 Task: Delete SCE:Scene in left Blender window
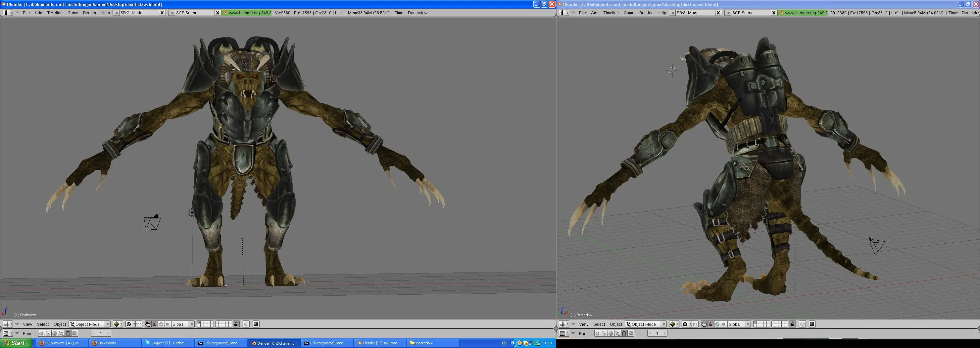coord(218,13)
